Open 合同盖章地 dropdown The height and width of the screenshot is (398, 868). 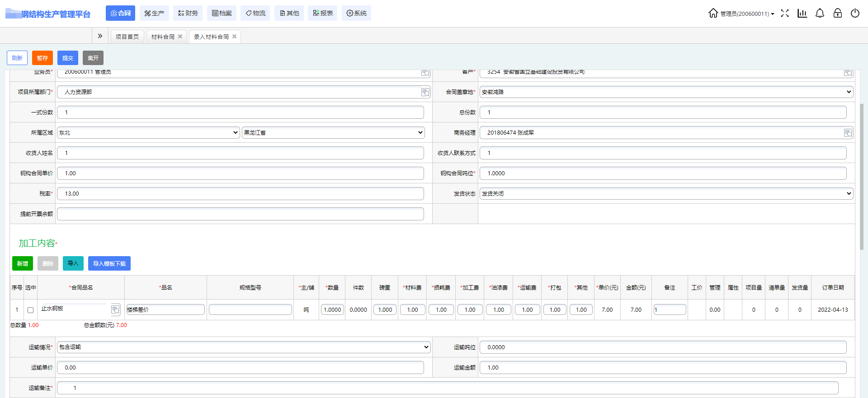pos(666,92)
